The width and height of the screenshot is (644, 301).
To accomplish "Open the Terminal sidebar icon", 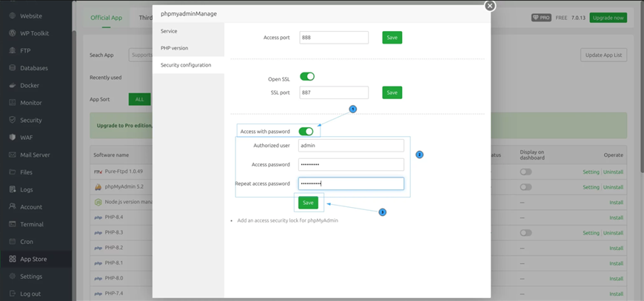I will click(13, 224).
